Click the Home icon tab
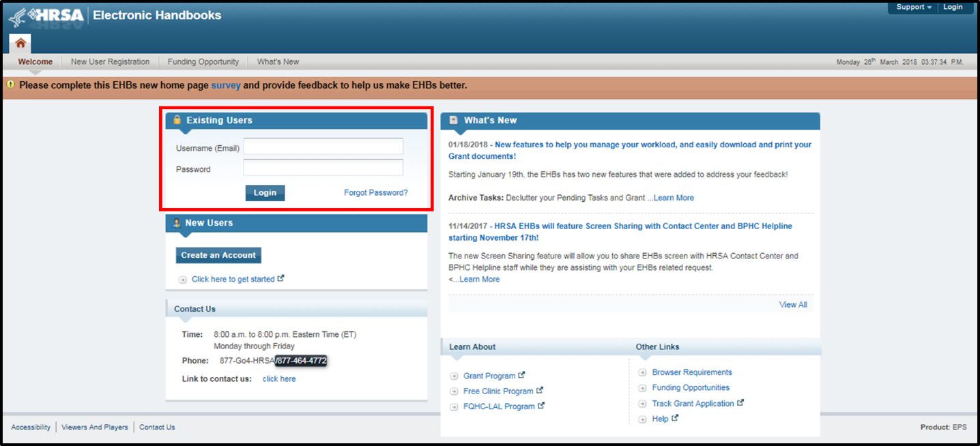 tap(20, 43)
